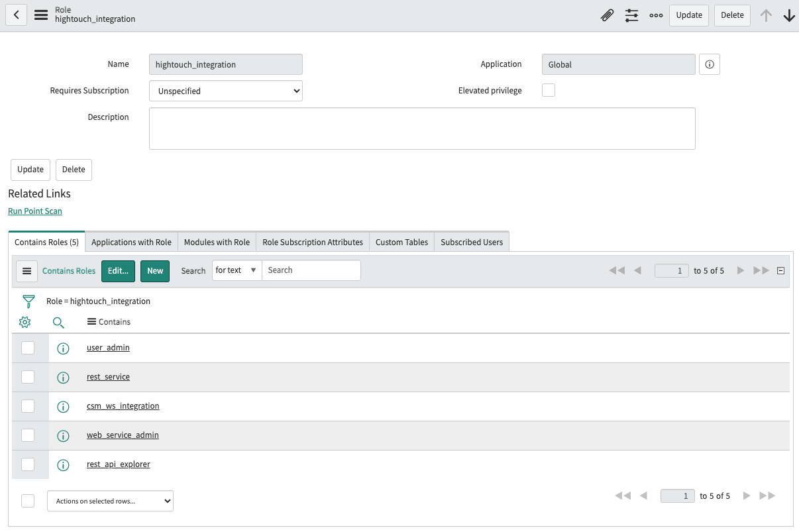
Task: Select the web_service_admin row checkbox
Action: pos(28,435)
